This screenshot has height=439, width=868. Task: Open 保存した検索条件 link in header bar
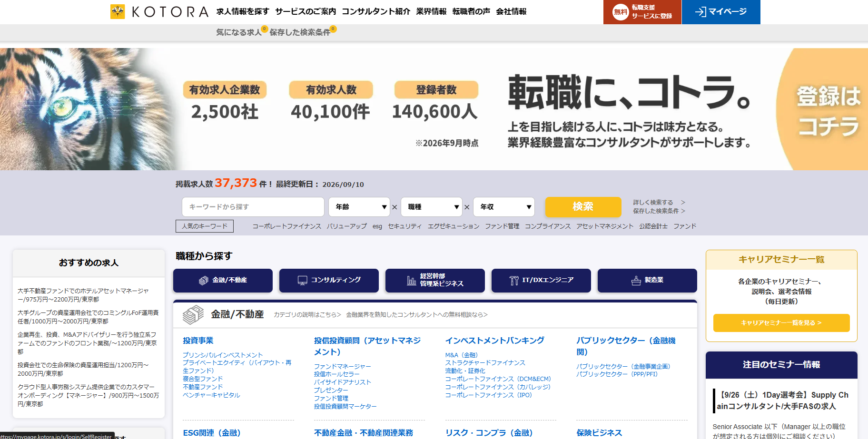click(x=300, y=32)
